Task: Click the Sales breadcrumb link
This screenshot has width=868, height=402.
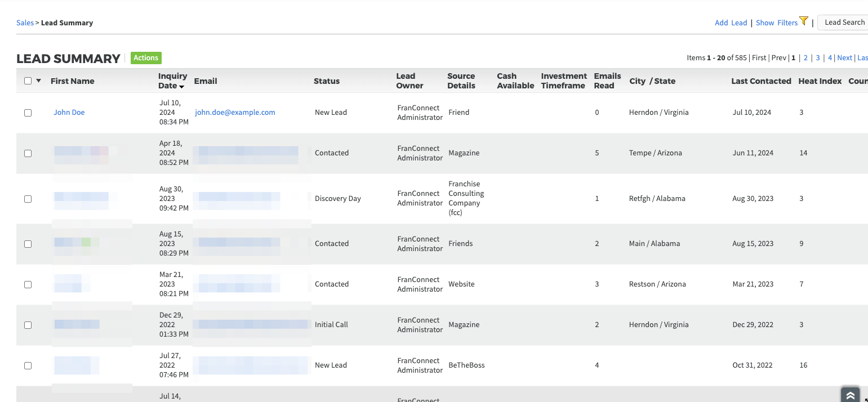Action: (25, 23)
